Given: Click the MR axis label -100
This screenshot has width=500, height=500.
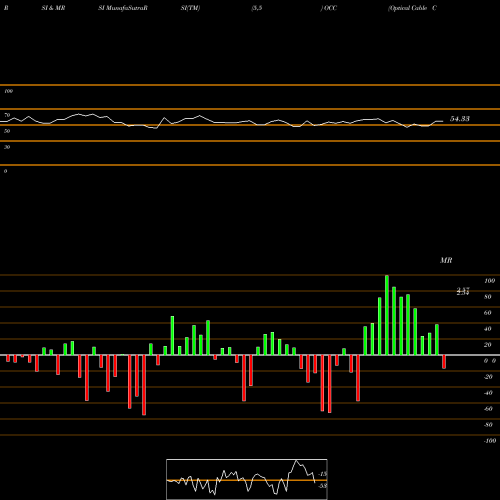Looking at the screenshot, I should tap(490, 441).
